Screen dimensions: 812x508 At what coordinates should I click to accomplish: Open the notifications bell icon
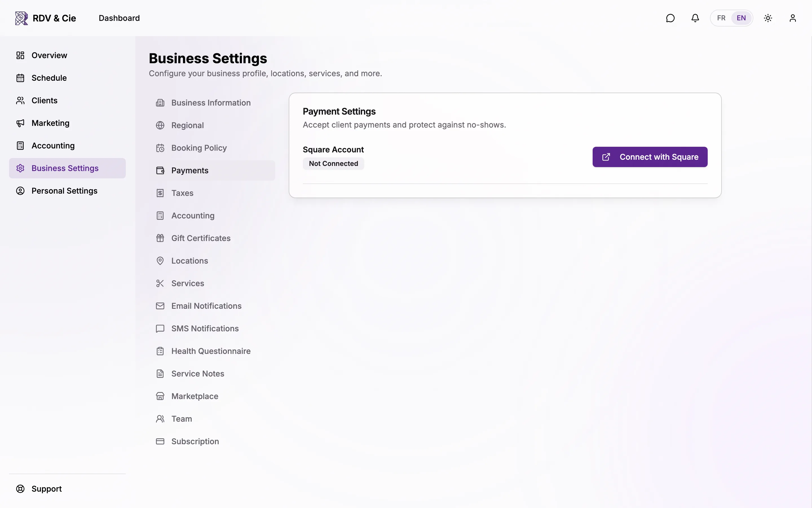pyautogui.click(x=695, y=18)
